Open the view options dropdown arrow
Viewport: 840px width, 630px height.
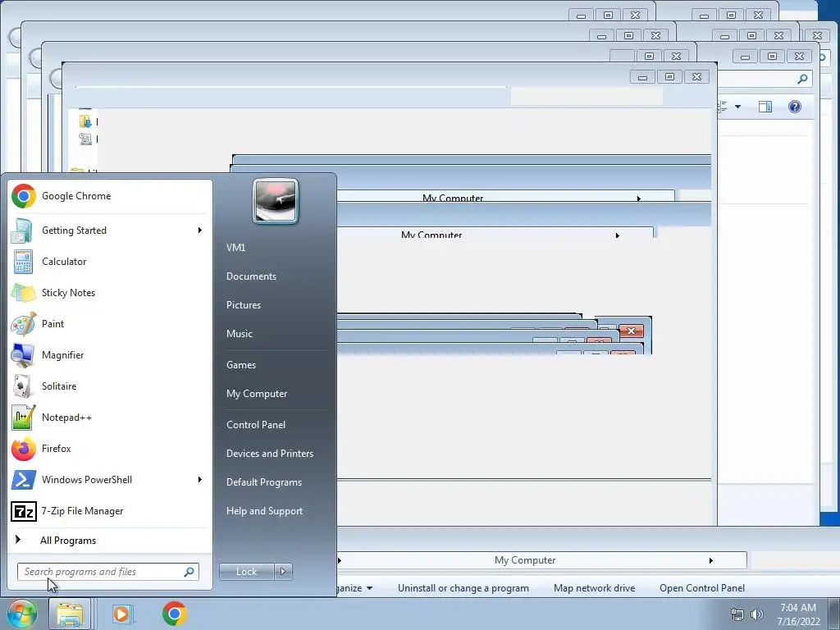point(737,107)
